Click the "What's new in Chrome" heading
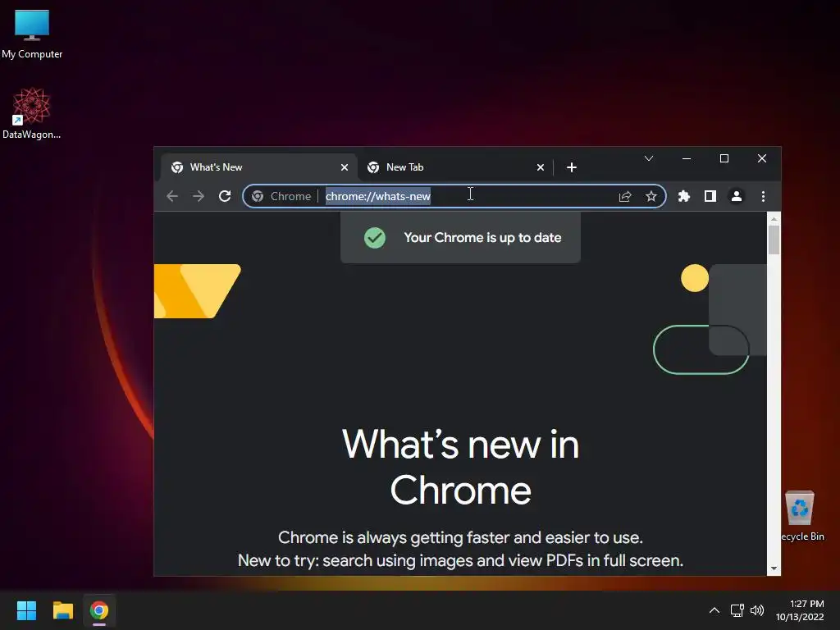 [461, 467]
